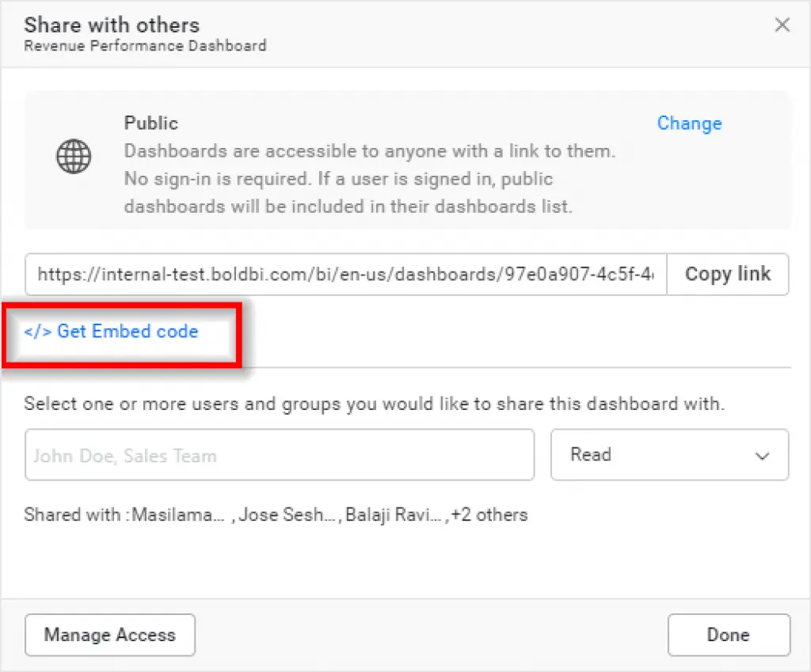Click the globe icon for Public access
The height and width of the screenshot is (672, 811).
coord(74,158)
